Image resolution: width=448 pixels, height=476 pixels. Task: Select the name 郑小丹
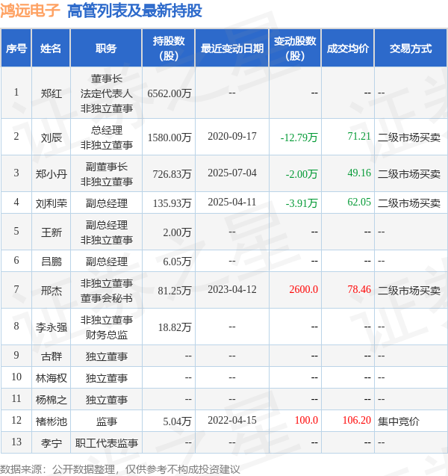(x=52, y=173)
